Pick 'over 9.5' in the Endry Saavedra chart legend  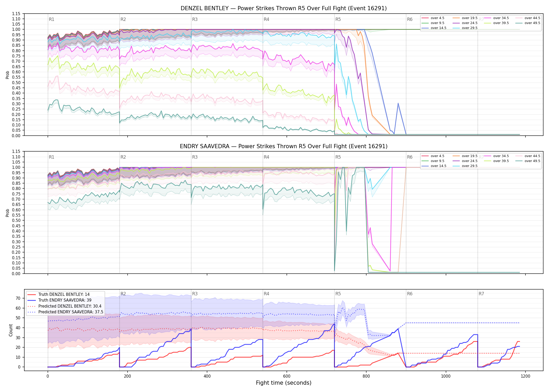click(433, 161)
